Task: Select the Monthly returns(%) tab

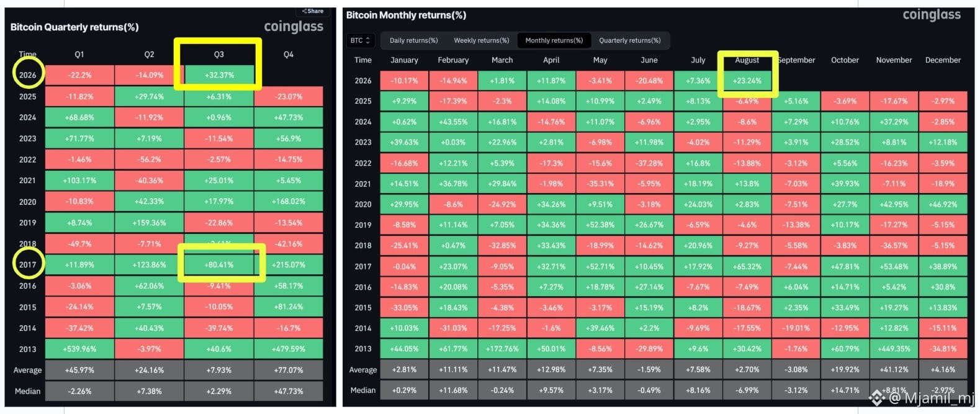Action: point(554,40)
